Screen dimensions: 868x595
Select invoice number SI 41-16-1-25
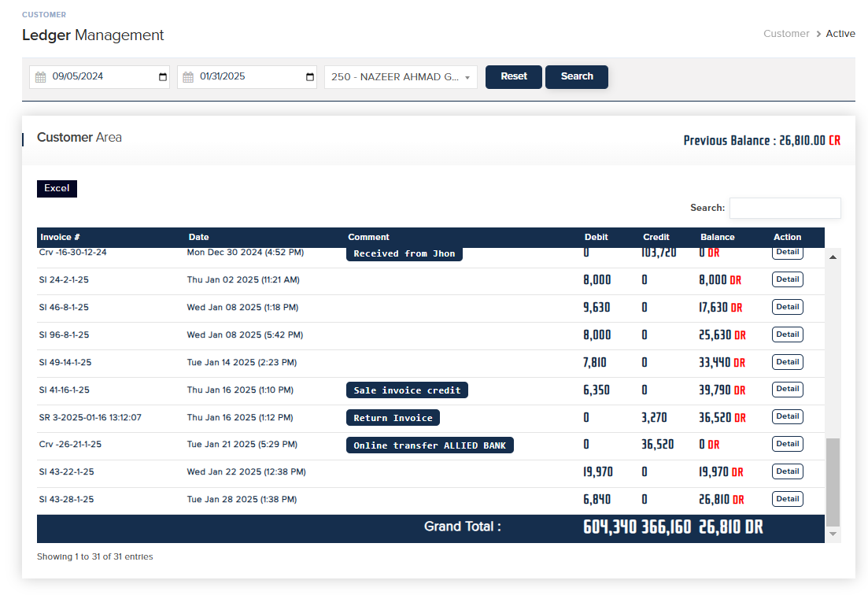coord(65,390)
